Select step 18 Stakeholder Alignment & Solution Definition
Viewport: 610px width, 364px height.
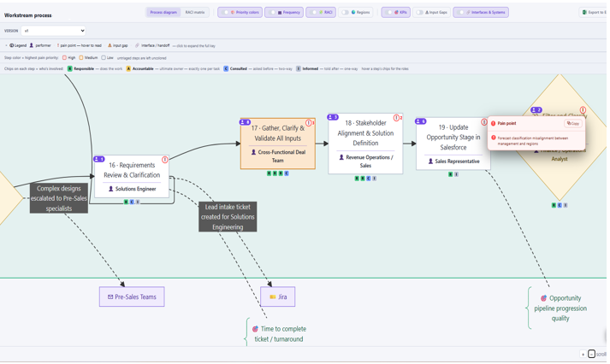(x=365, y=144)
